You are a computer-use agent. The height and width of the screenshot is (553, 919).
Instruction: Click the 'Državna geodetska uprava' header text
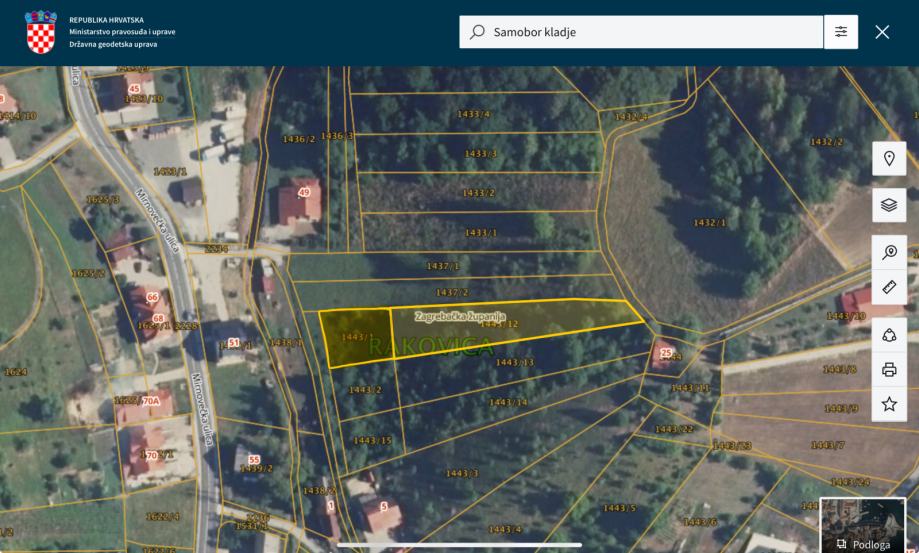tap(113, 45)
